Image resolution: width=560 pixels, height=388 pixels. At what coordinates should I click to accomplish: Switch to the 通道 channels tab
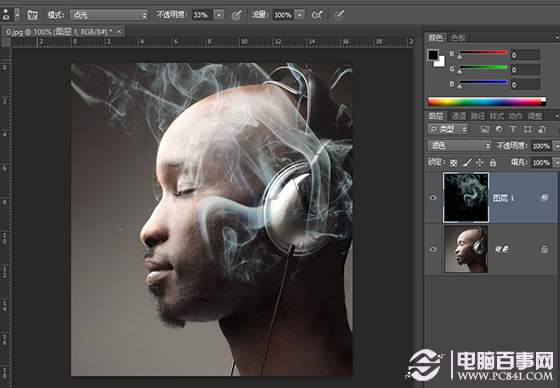coord(458,116)
